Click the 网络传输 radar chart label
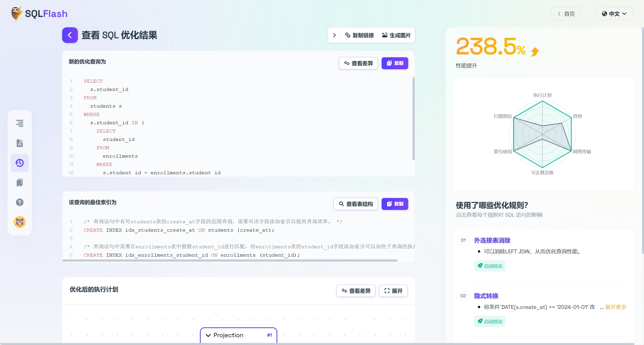644x345 pixels. [x=582, y=152]
